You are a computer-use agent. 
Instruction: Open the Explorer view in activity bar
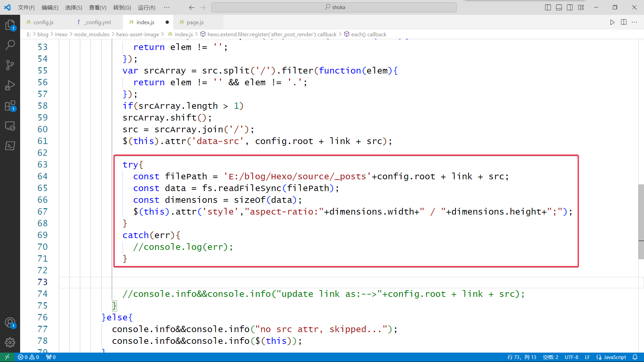click(10, 25)
